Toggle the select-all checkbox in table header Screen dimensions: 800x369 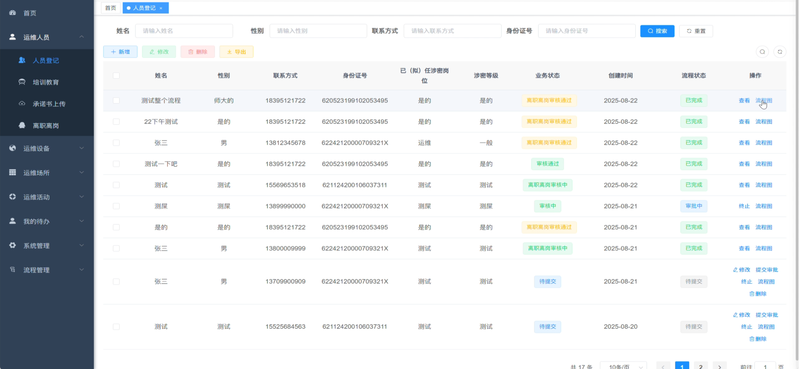click(x=116, y=76)
